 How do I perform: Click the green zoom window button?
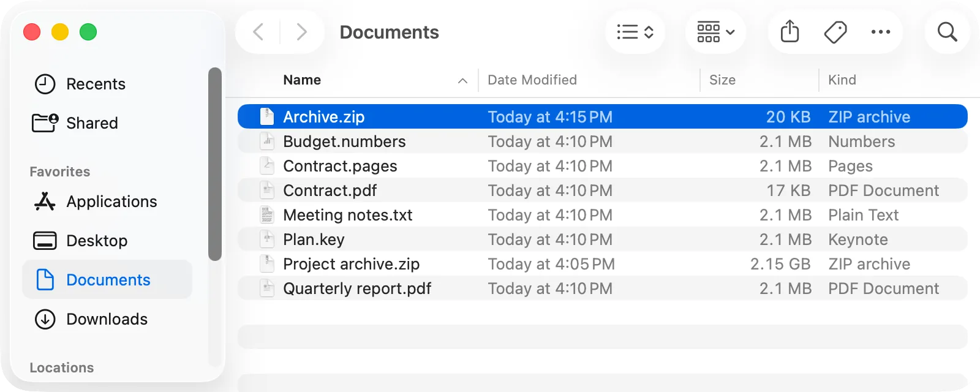click(88, 32)
